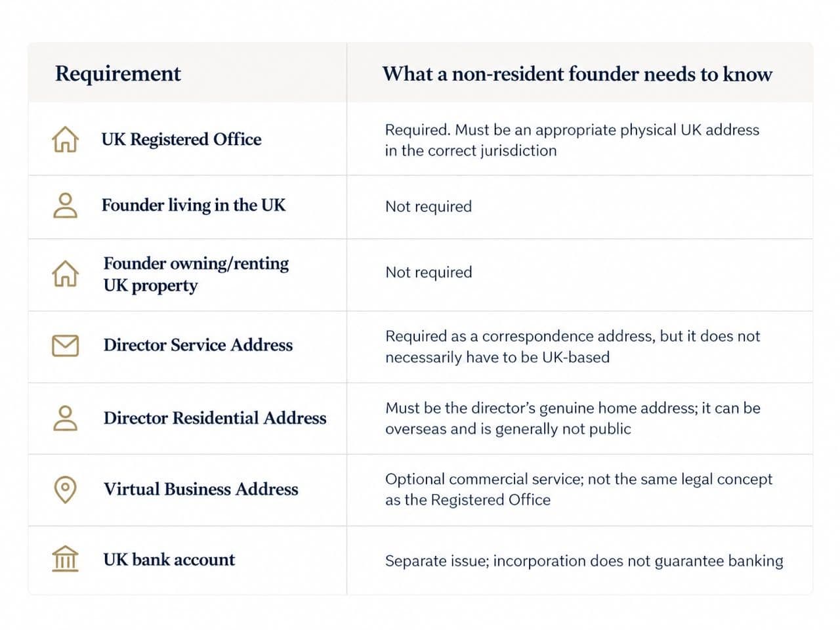Click the envelope icon for Director Service Address
840x630 pixels.
pos(65,345)
